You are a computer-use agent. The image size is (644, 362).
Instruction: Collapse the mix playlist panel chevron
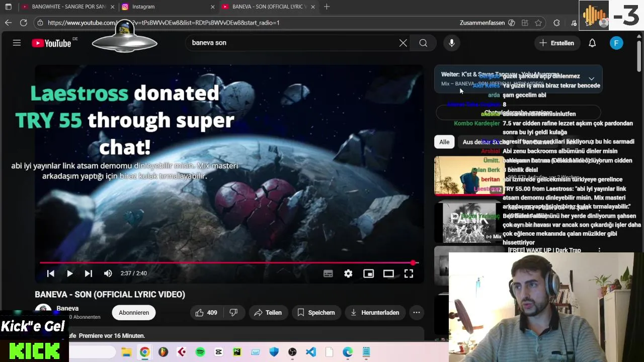tap(591, 79)
